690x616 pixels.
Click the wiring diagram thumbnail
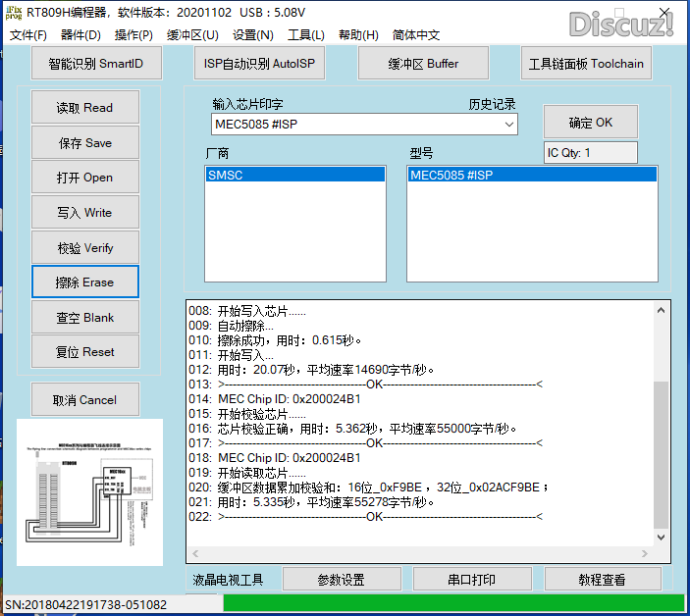tap(89, 492)
